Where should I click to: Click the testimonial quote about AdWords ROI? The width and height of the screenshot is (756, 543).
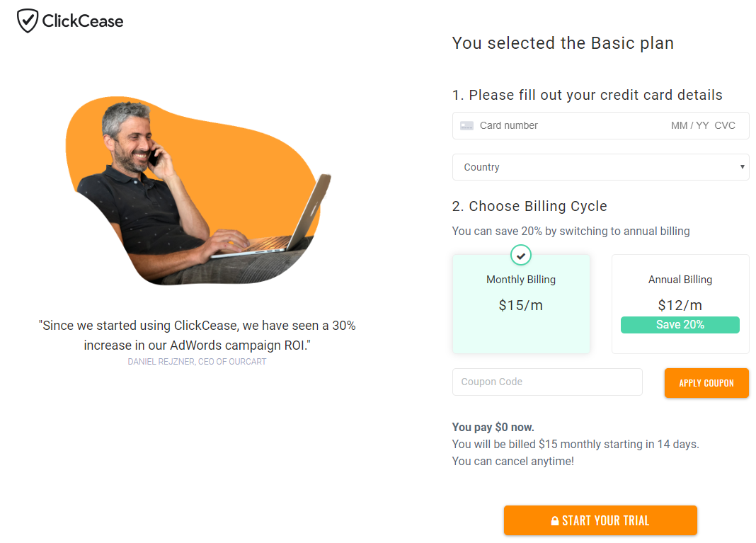[x=197, y=336]
